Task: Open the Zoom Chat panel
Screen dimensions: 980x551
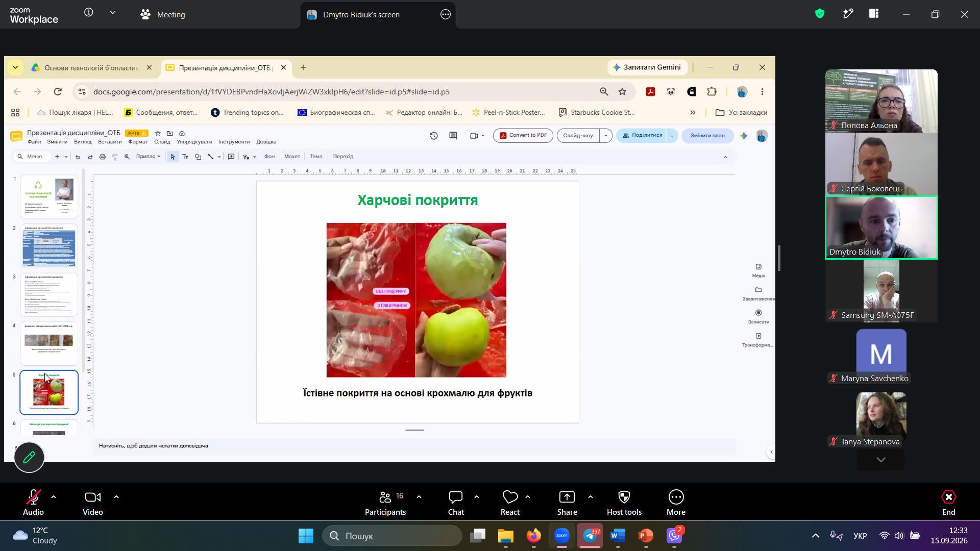Action: [x=456, y=503]
